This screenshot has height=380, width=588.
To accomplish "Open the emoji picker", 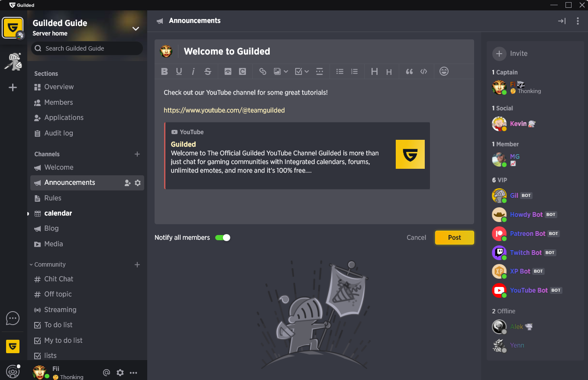I will [444, 71].
